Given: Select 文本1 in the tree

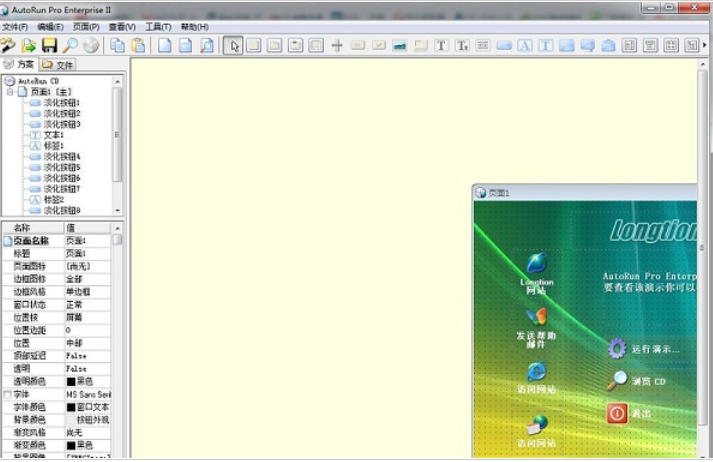Looking at the screenshot, I should tap(54, 135).
